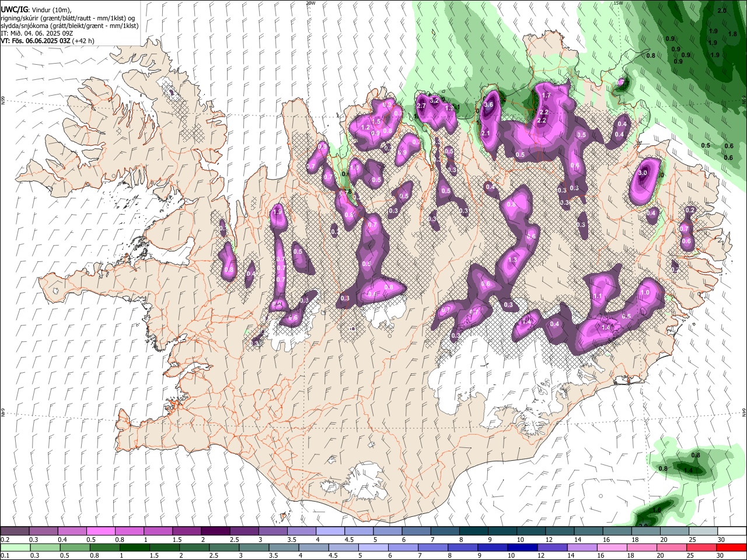This screenshot has width=747, height=560.
Task: Select the darkest purple 2 snow-scale swatch
Action: tap(215, 531)
